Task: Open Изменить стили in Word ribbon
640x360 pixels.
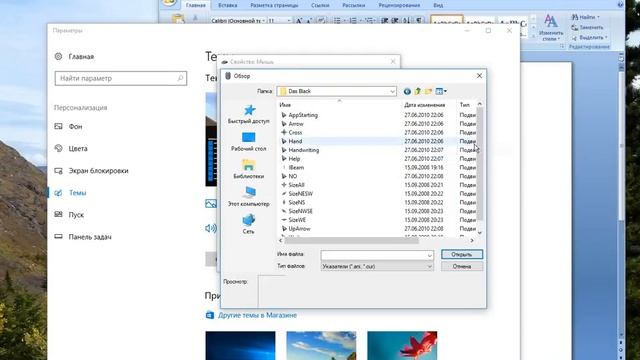Action: tap(551, 27)
